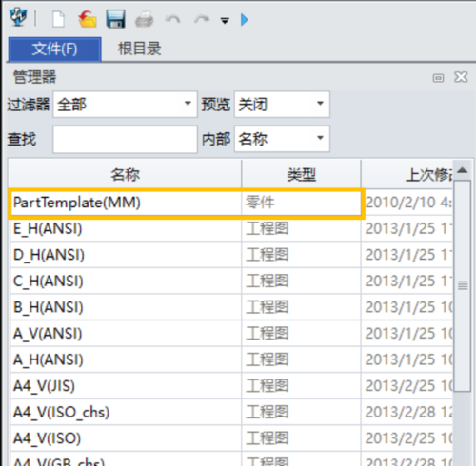Select the D_H(ANSI) row
The height and width of the screenshot is (466, 476).
(x=230, y=255)
